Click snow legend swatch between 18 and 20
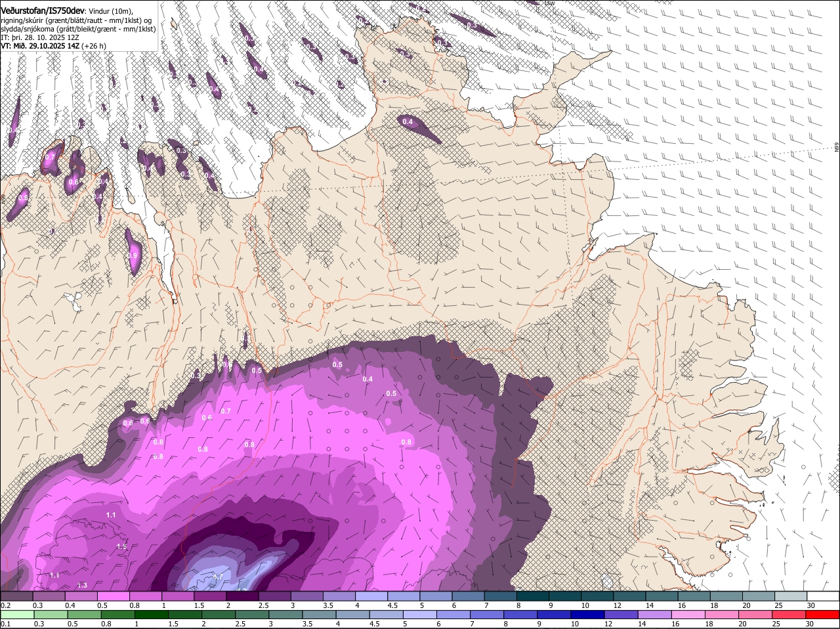 pos(726,596)
